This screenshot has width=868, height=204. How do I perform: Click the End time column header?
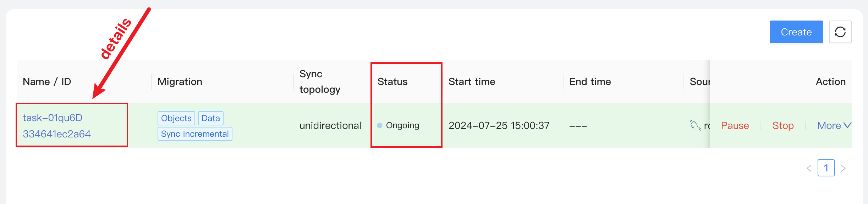point(590,81)
